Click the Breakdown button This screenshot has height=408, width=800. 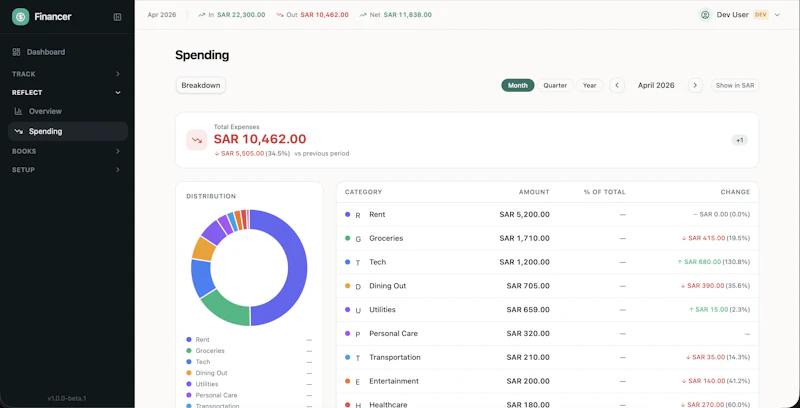pyautogui.click(x=201, y=85)
